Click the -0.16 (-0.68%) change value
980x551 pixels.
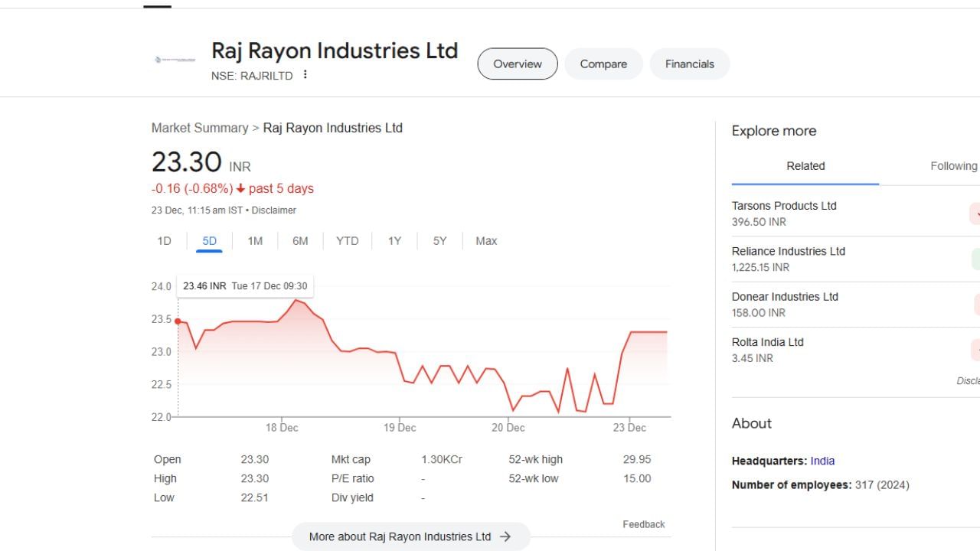click(x=192, y=188)
